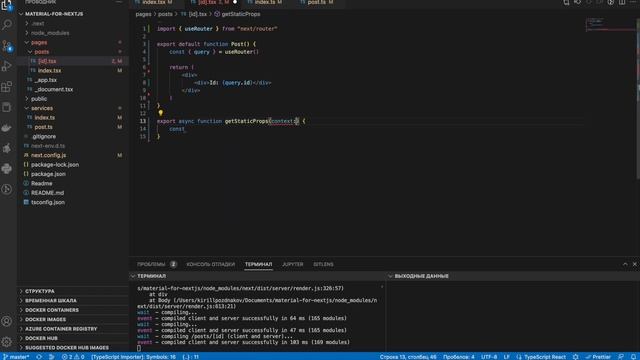Open the Docker whale view
The image size is (640, 360).
click(7, 128)
